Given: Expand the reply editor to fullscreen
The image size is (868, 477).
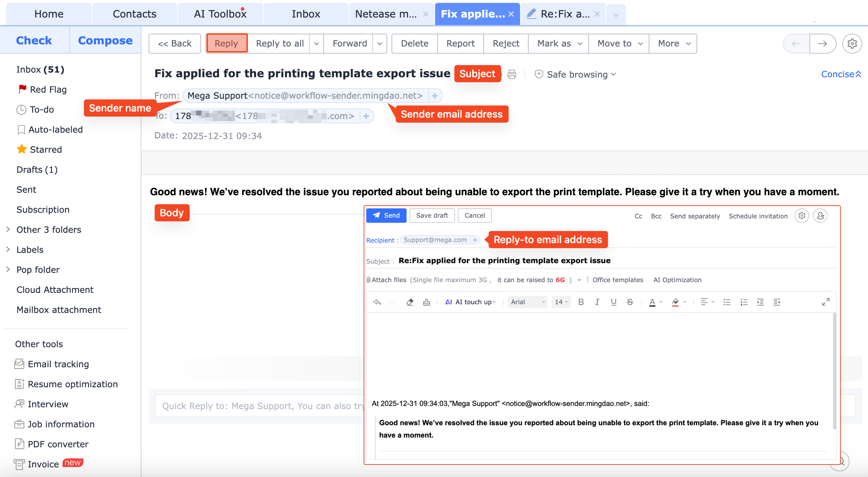Looking at the screenshot, I should click(x=825, y=302).
